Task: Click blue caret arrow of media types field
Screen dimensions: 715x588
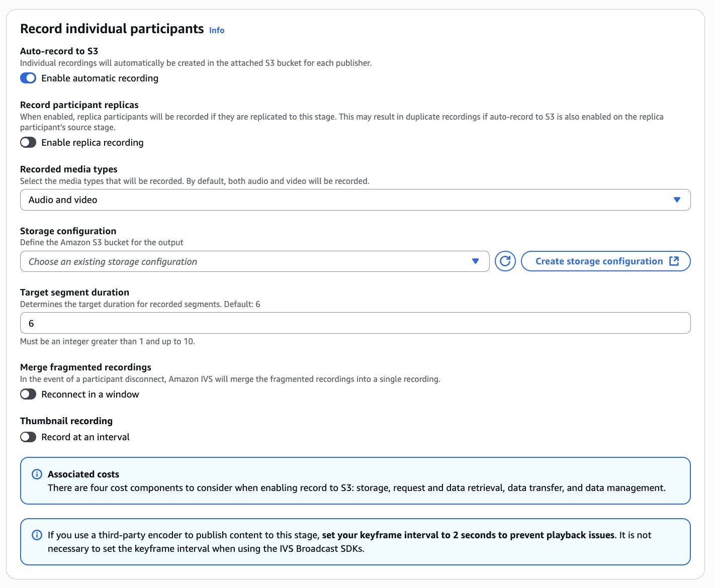Action: tap(677, 200)
